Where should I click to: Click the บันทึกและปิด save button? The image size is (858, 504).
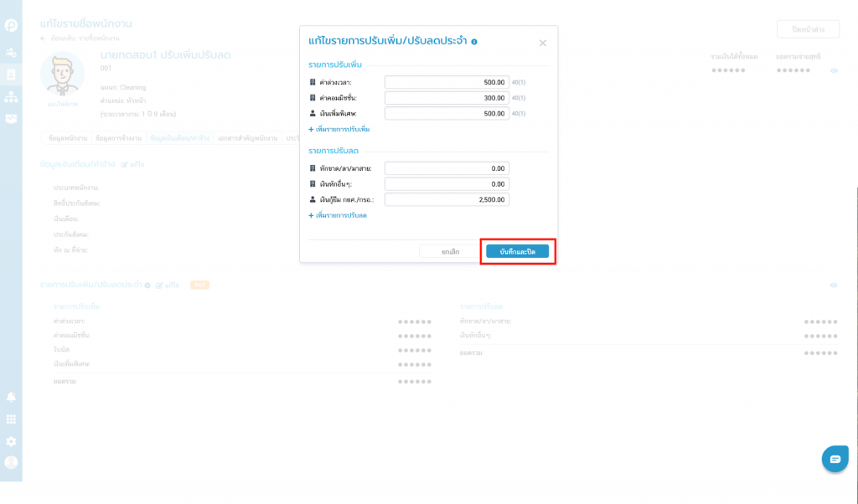point(517,251)
